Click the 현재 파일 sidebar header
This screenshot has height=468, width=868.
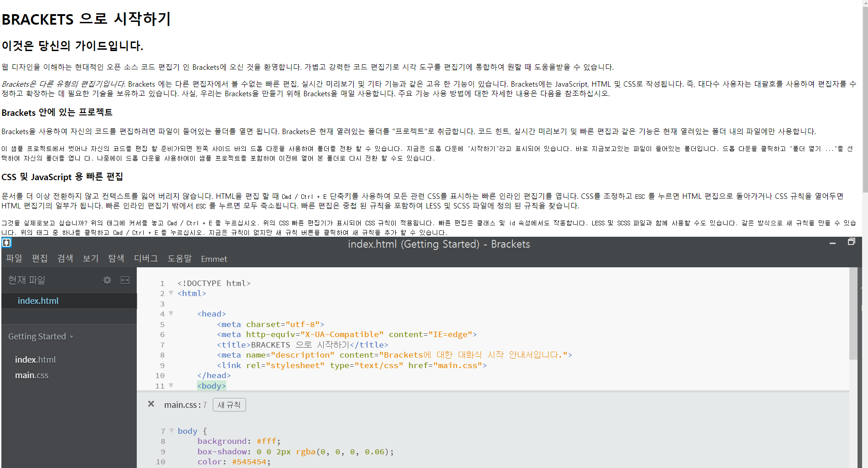coord(26,280)
